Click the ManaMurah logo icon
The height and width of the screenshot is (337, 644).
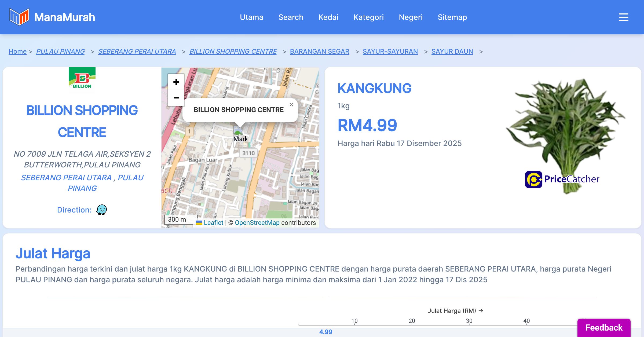coord(19,17)
